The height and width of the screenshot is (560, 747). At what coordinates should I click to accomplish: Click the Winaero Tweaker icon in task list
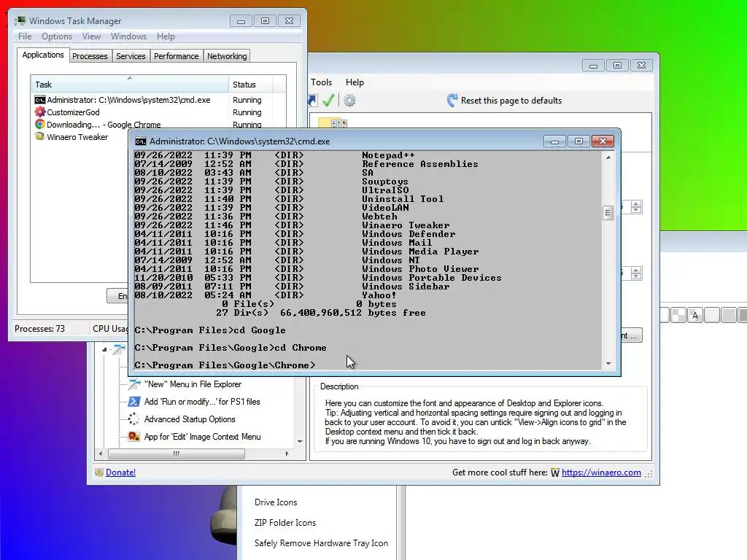40,136
